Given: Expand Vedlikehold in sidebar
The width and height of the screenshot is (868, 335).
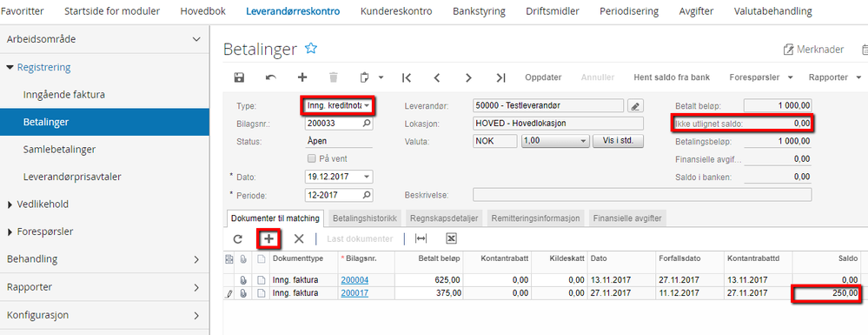Looking at the screenshot, I should pos(10,204).
